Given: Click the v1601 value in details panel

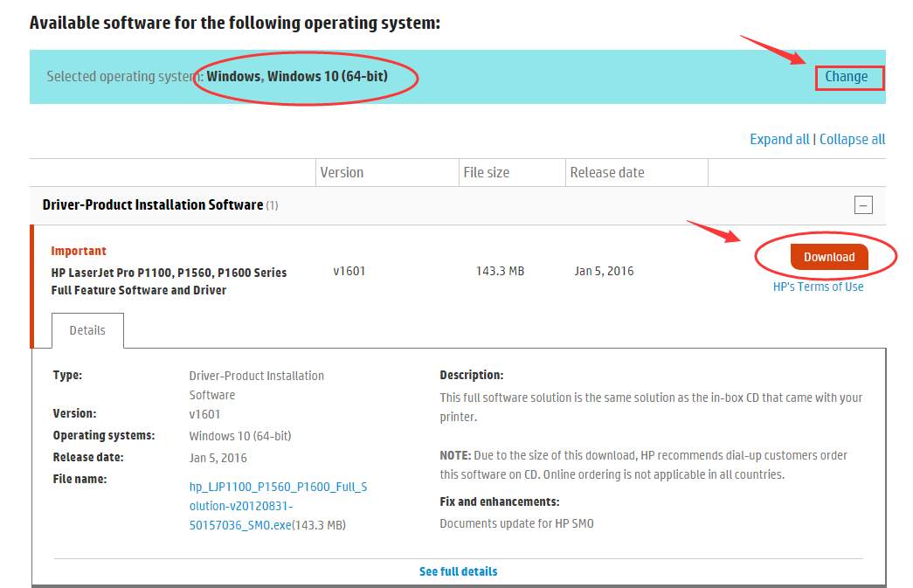Looking at the screenshot, I should click(x=205, y=414).
